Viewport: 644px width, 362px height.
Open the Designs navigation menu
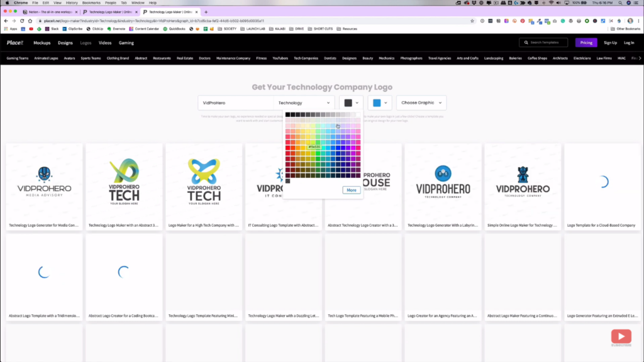pos(65,43)
